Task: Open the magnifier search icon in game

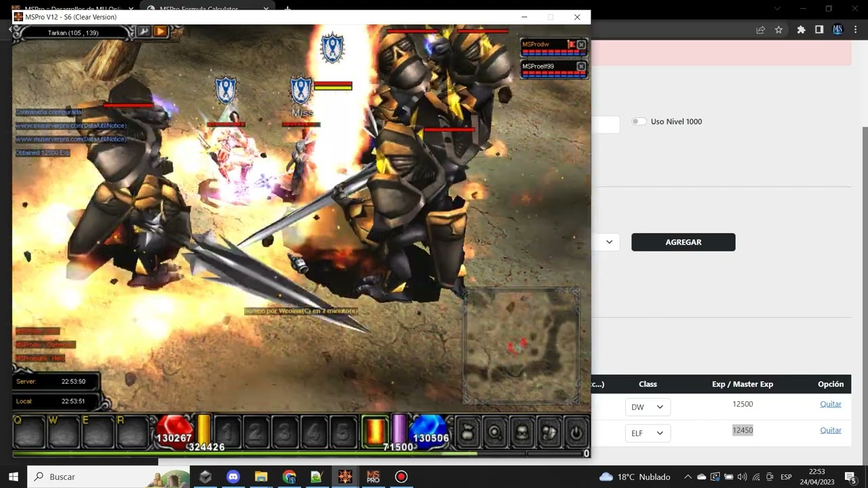Action: tap(495, 432)
